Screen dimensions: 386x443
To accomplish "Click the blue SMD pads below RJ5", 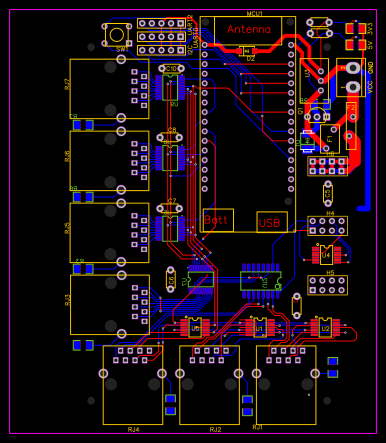I will [83, 269].
